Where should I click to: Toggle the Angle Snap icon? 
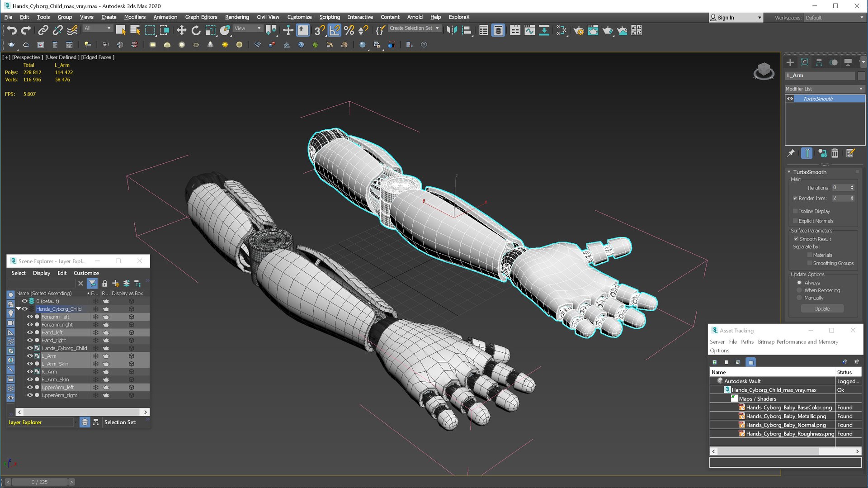coord(335,30)
